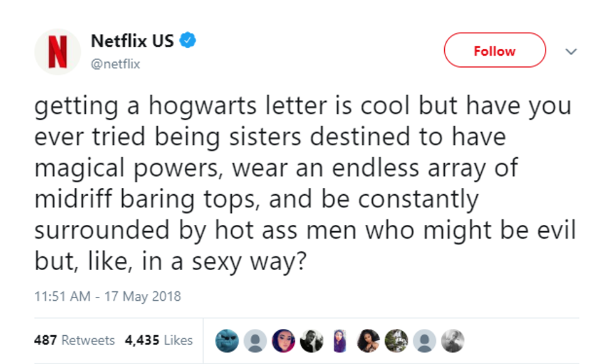Follow the Netflix US account

pyautogui.click(x=494, y=51)
